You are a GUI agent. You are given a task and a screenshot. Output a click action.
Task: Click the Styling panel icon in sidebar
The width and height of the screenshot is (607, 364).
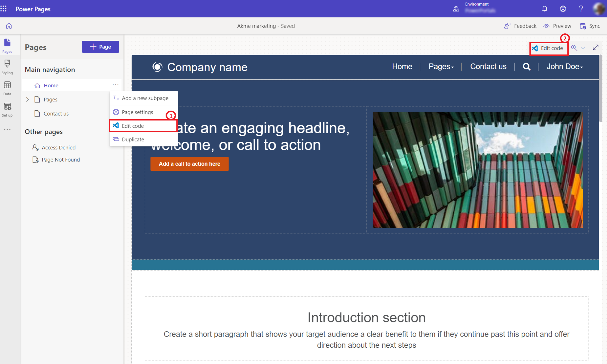point(7,67)
